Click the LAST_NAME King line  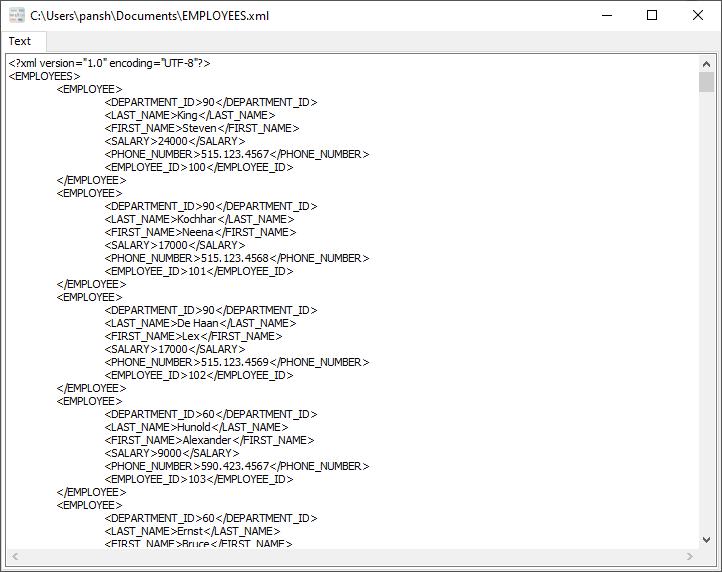click(x=190, y=115)
